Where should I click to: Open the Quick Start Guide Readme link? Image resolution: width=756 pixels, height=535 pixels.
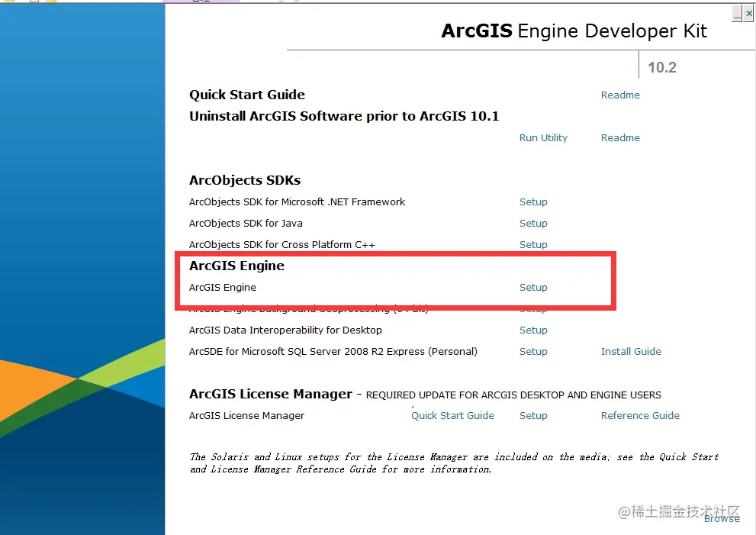tap(620, 95)
